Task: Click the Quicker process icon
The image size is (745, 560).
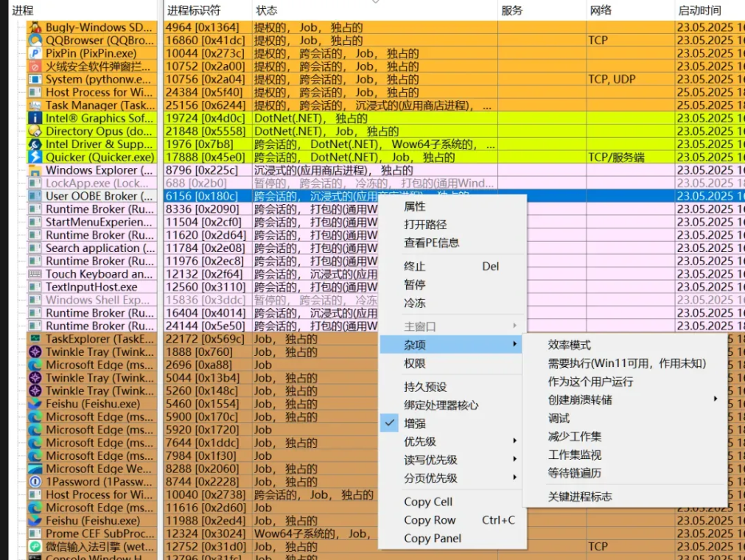Action: point(35,157)
